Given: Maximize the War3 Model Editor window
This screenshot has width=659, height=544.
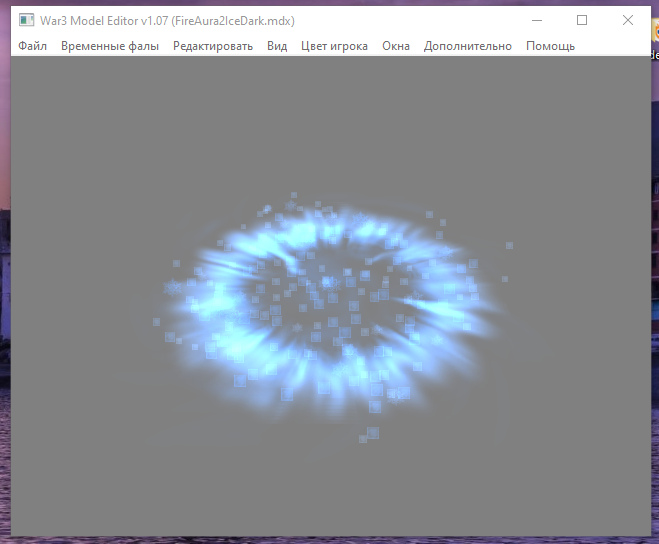Looking at the screenshot, I should click(582, 20).
